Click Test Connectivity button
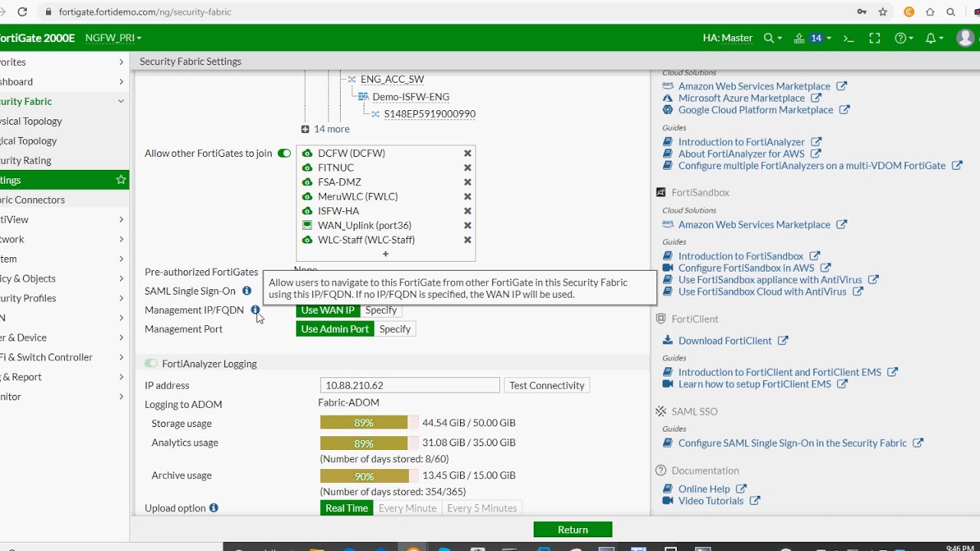 pyautogui.click(x=547, y=386)
